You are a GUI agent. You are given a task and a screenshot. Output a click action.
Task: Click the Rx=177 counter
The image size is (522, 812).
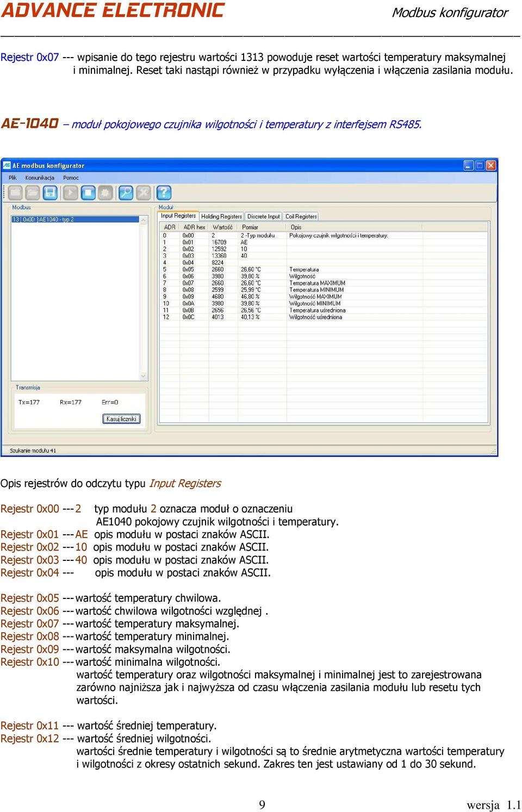(71, 402)
